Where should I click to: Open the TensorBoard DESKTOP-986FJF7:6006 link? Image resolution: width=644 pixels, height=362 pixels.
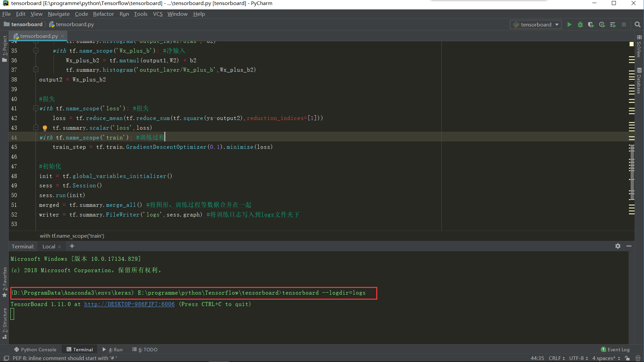[129, 304]
